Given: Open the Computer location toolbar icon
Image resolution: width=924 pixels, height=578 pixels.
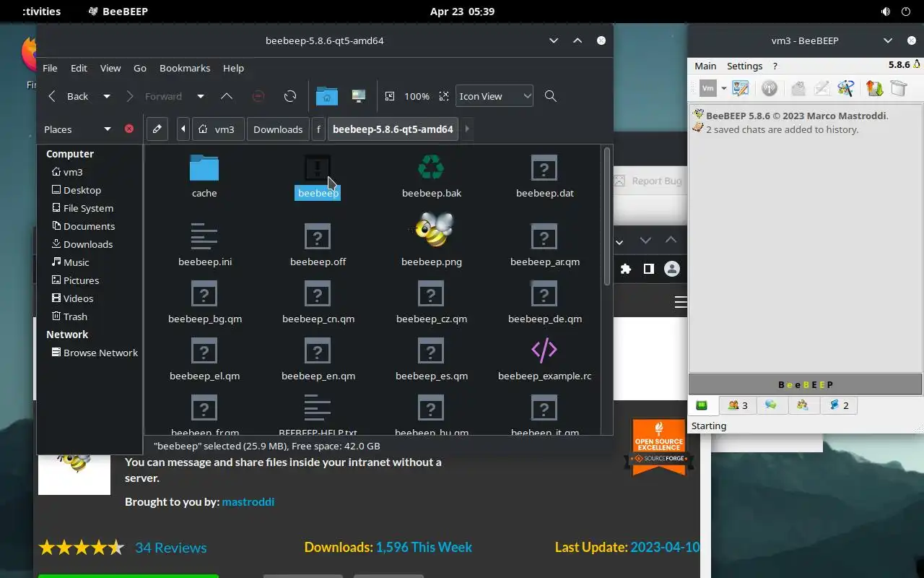Looking at the screenshot, I should tap(359, 96).
